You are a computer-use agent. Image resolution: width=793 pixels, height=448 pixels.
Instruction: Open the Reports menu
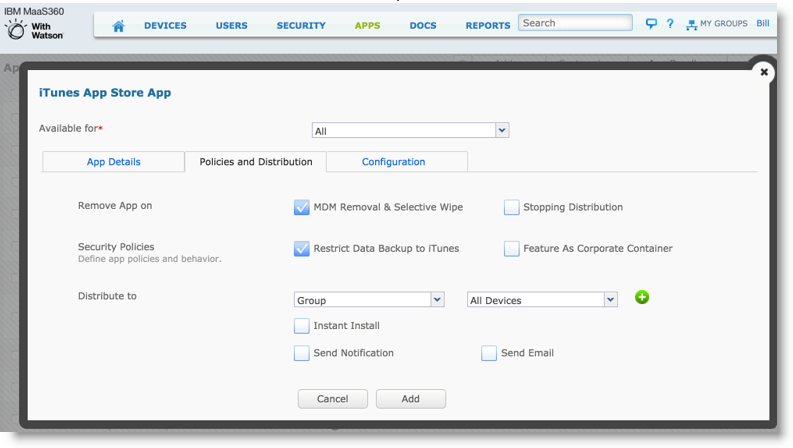pos(488,25)
